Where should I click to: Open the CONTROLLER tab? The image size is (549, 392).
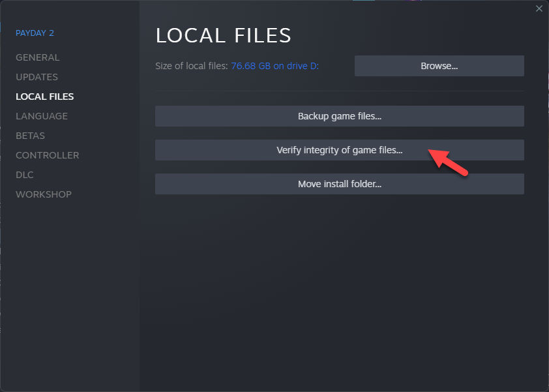47,155
